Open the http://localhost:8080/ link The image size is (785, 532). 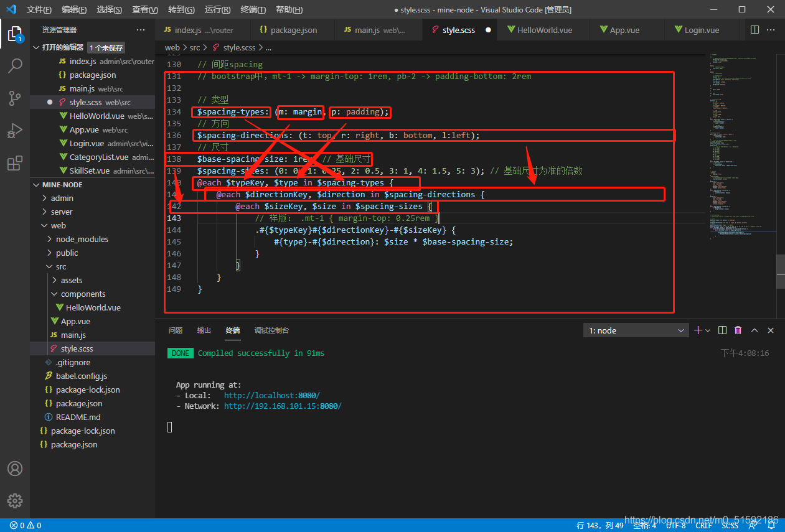[x=272, y=395]
